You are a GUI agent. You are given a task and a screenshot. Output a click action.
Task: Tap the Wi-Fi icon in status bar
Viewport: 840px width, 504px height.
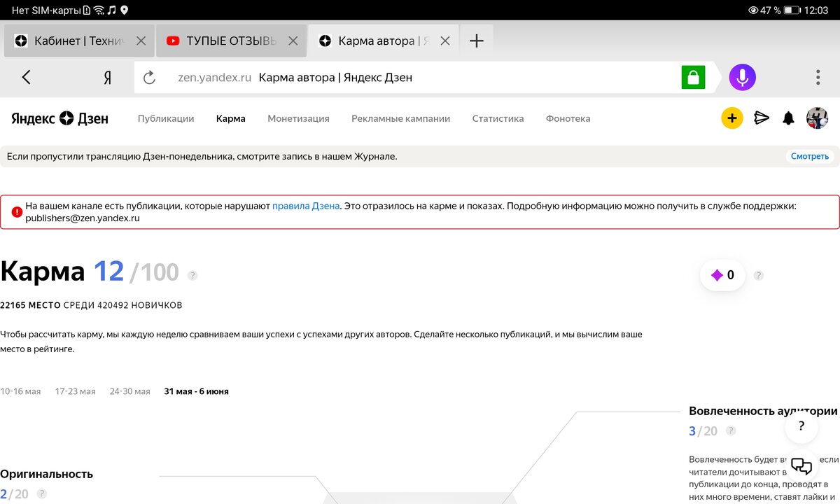99,10
